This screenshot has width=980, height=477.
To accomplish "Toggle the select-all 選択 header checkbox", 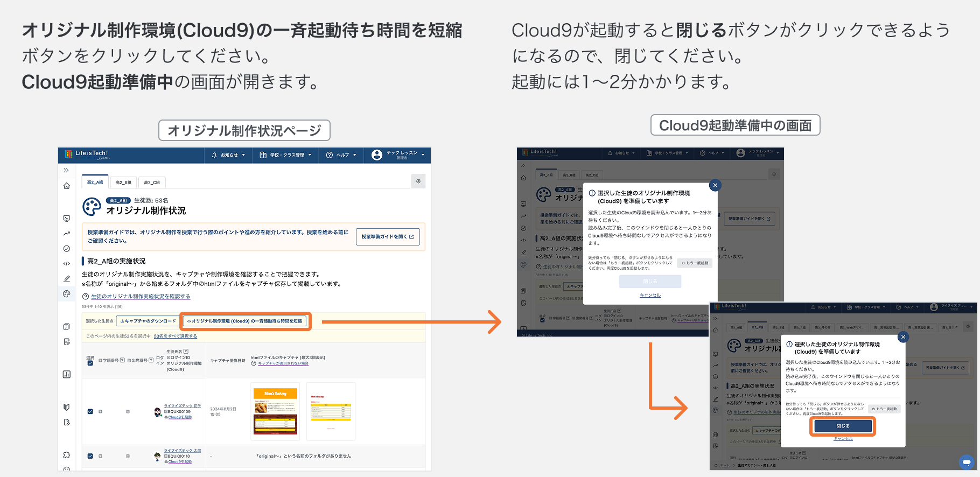I will click(x=90, y=363).
